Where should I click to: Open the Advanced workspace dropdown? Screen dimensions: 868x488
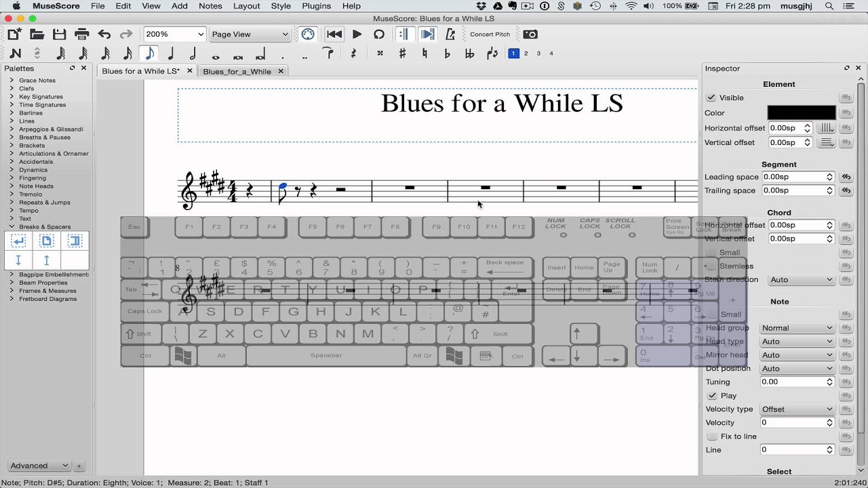(x=39, y=466)
